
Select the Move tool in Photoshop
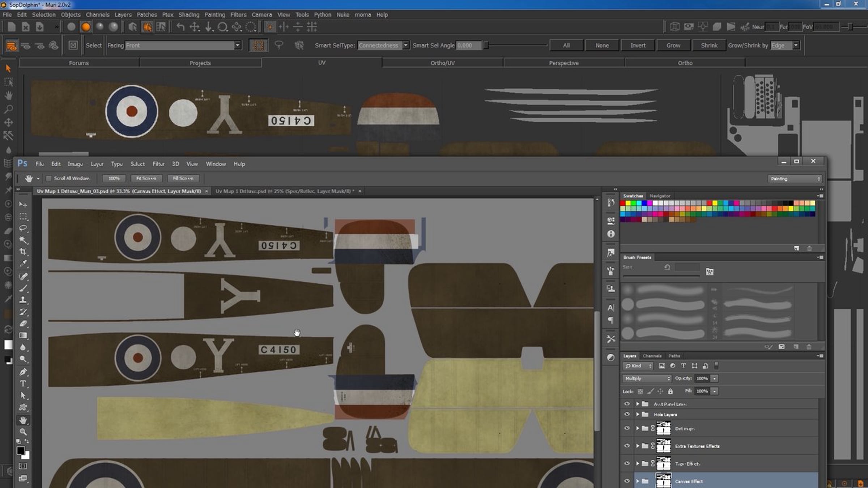point(23,205)
